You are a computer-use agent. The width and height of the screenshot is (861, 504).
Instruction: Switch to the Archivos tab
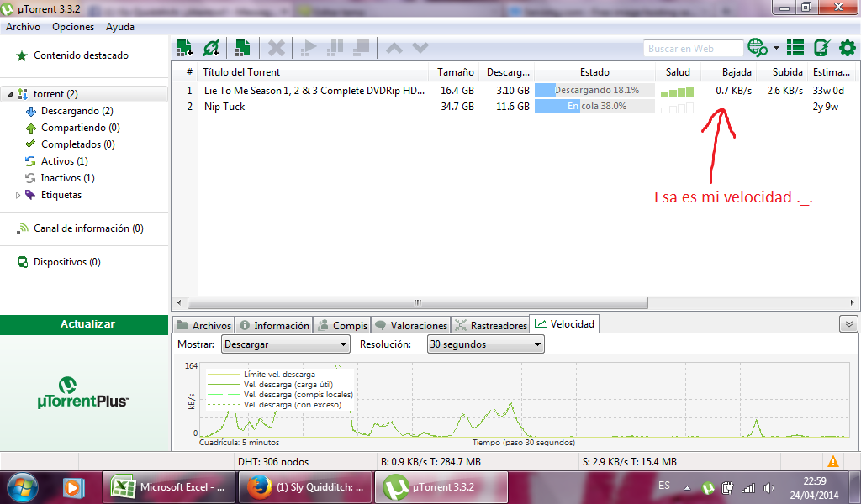tap(204, 326)
